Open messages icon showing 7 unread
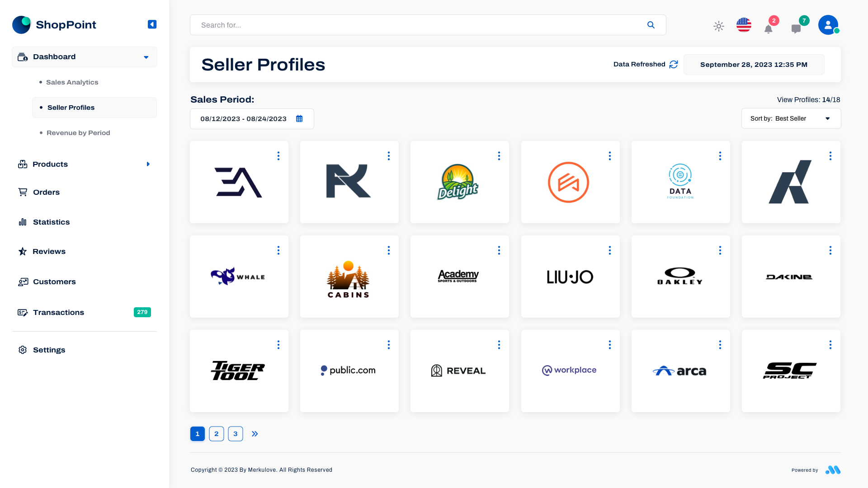 coord(797,28)
